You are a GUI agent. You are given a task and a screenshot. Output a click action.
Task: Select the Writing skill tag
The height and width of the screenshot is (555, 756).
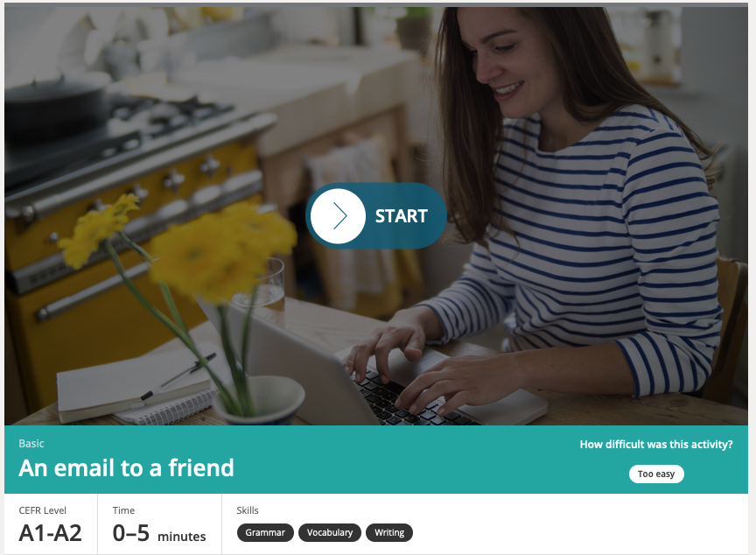coord(389,533)
